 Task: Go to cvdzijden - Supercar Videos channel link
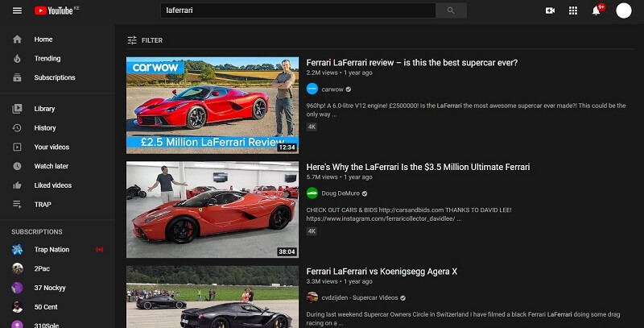pyautogui.click(x=360, y=298)
